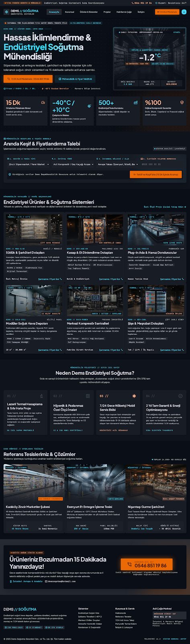Screen dimensions: 190x644
Task: Click the CE Standart badge in footer
Action: pyautogui.click(x=35, y=627)
